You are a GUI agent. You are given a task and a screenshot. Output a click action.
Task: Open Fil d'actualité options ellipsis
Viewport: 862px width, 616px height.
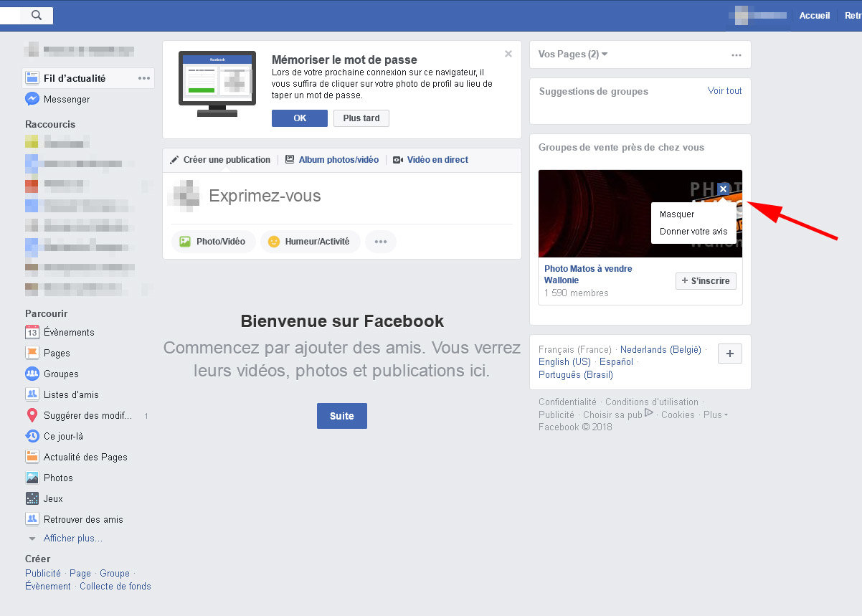coord(144,78)
